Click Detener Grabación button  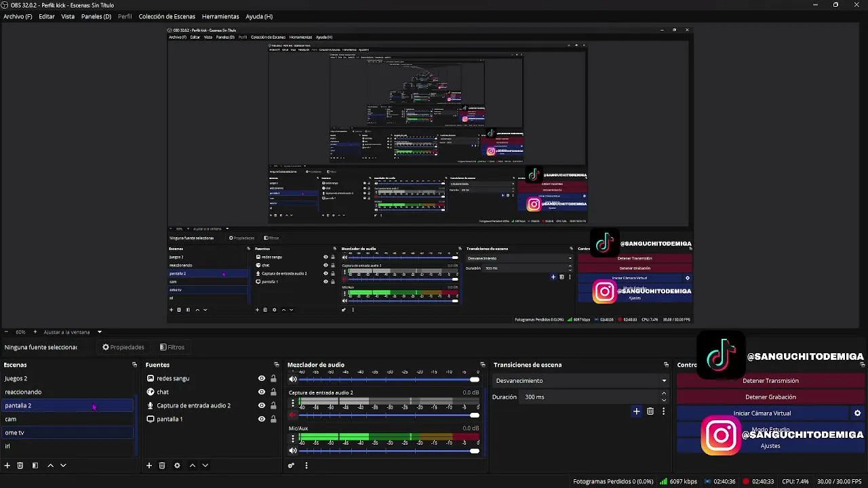pos(770,397)
